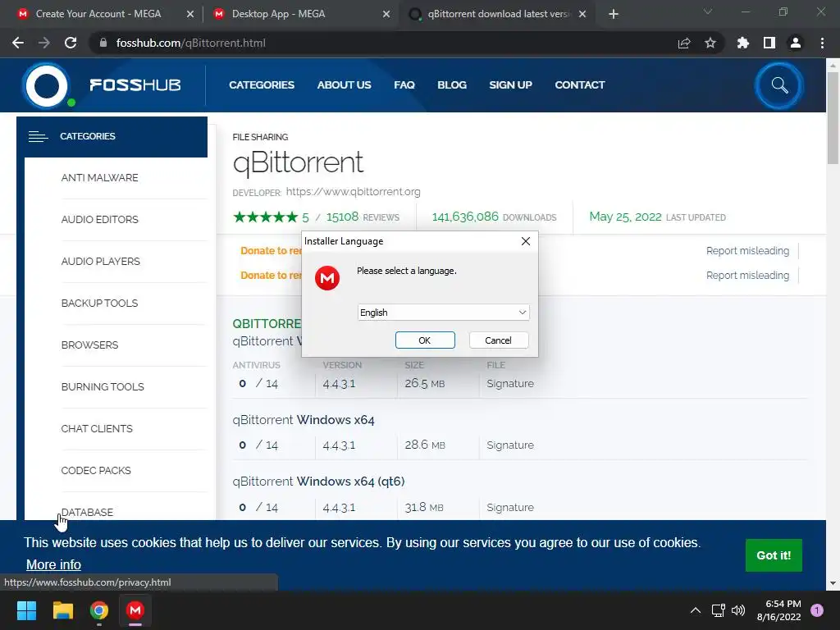
Task: Open the qbittorrent.org developer link
Action: (x=353, y=192)
